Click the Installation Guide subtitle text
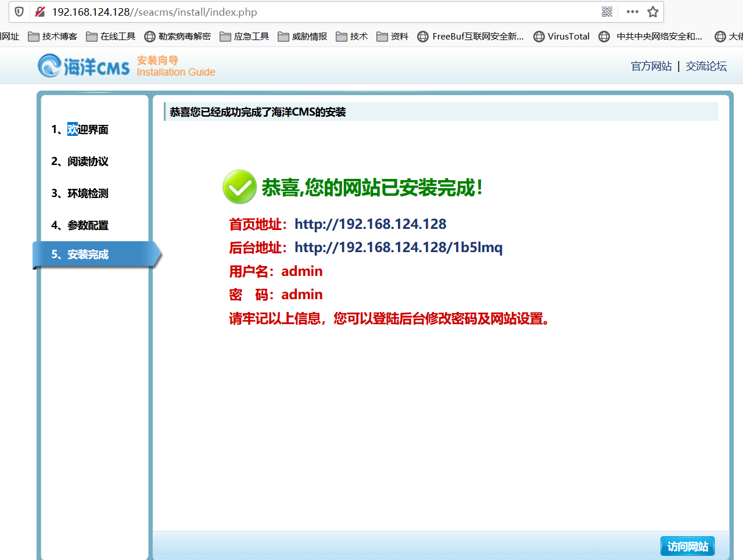Viewport: 743px width, 560px height. [x=176, y=72]
